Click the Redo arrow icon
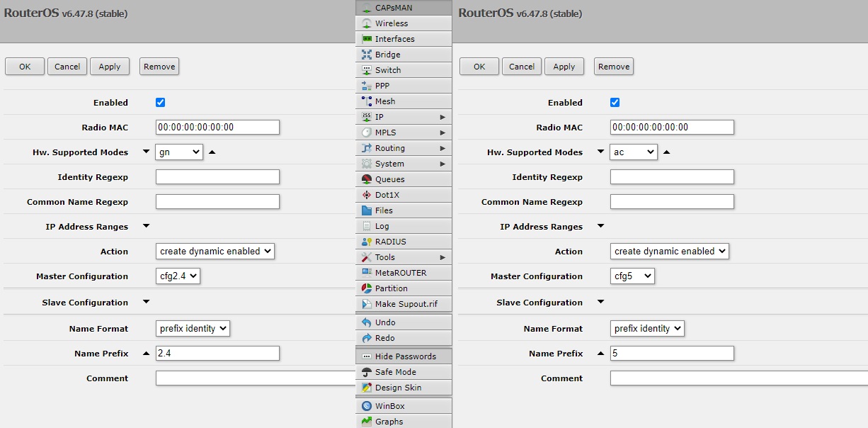 coord(366,338)
